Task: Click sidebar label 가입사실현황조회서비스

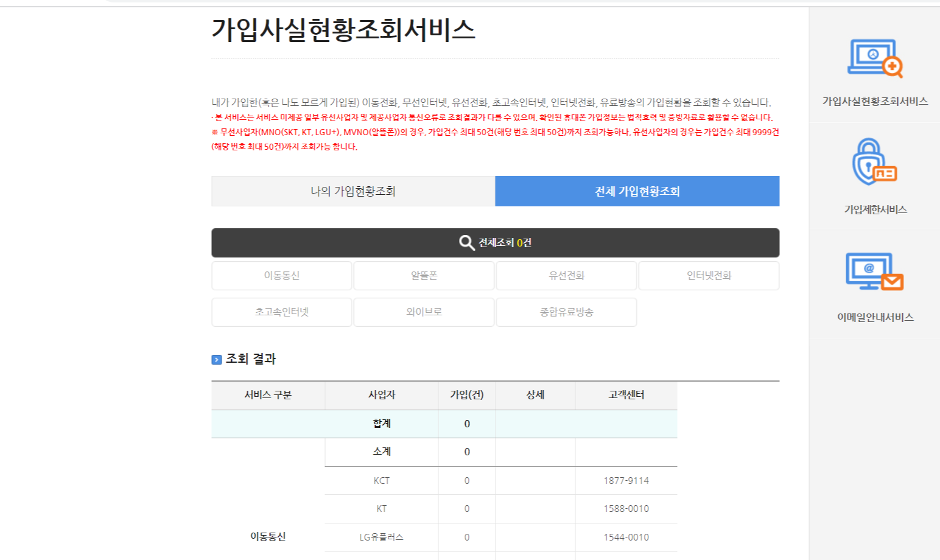Action: pos(875,101)
